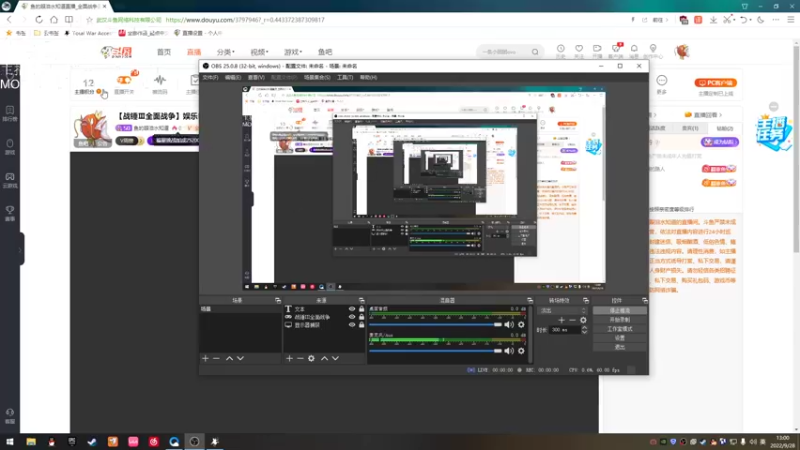Adjust the mic/Aux volume slider
Screen dimensions: 800x450
pos(435,351)
